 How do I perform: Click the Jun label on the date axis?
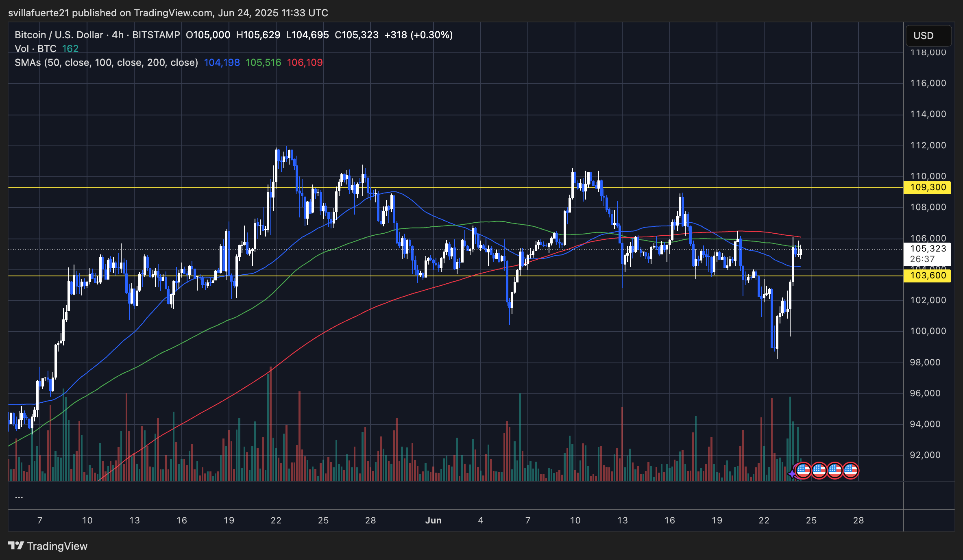(x=434, y=520)
